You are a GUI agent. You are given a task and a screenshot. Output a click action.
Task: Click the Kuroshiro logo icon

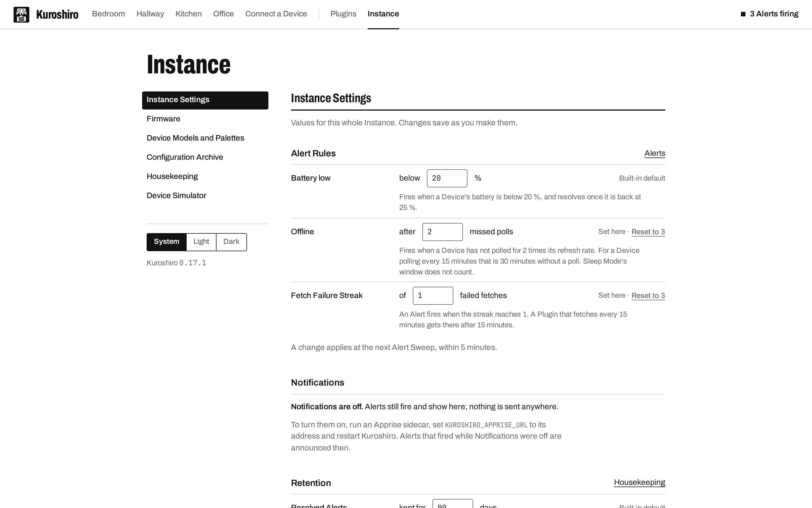pos(21,14)
